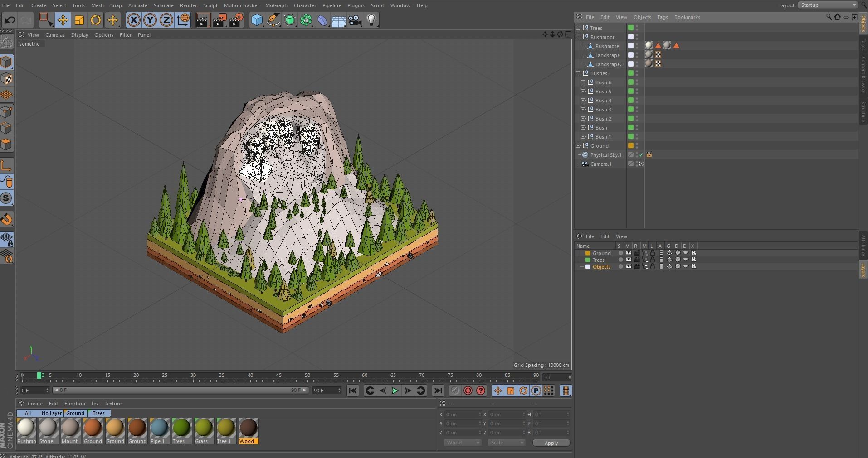
Task: Select the Scale tool
Action: point(79,20)
